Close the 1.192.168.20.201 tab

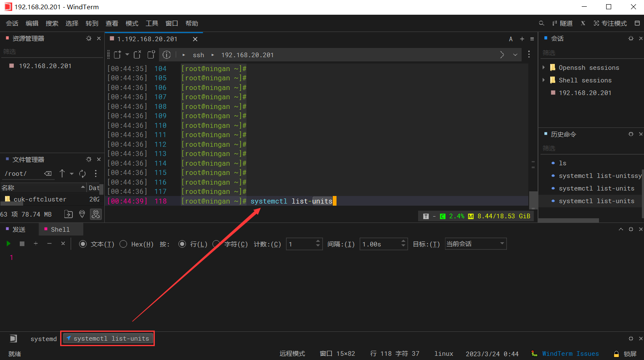click(195, 39)
